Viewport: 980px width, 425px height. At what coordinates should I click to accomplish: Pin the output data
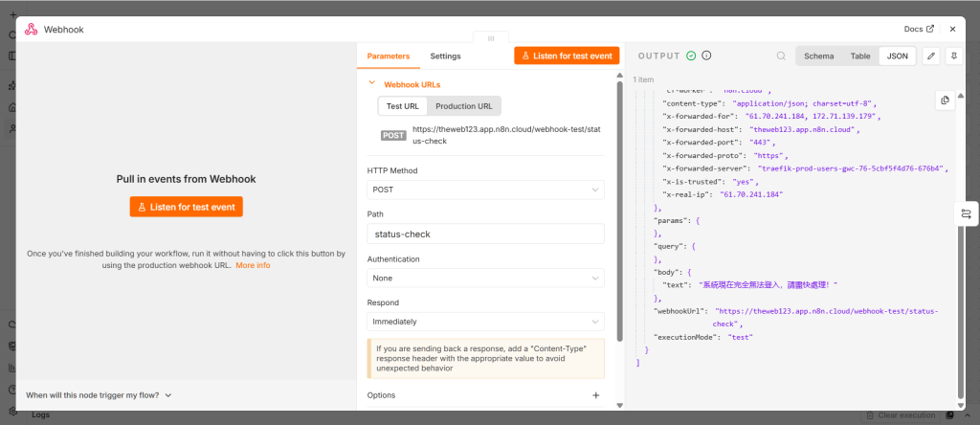coord(954,56)
